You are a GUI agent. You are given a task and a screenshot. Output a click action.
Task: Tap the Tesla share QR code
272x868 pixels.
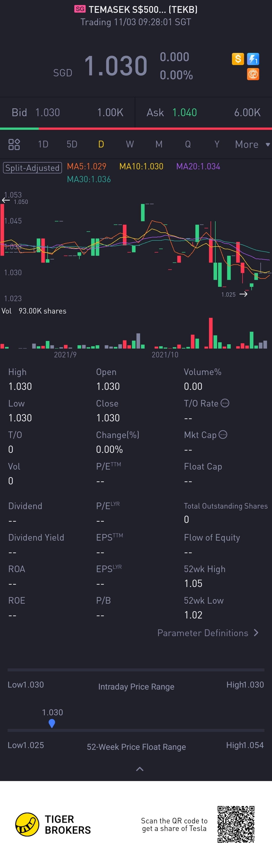(236, 824)
